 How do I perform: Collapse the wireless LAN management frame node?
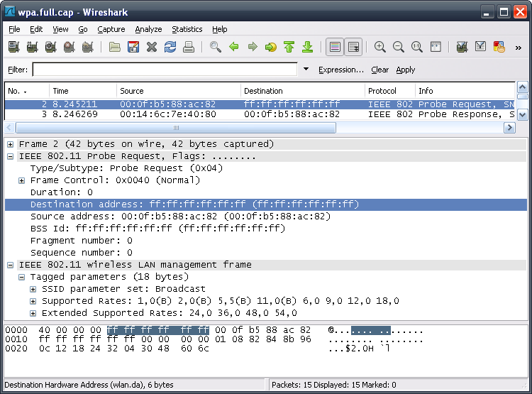point(10,266)
